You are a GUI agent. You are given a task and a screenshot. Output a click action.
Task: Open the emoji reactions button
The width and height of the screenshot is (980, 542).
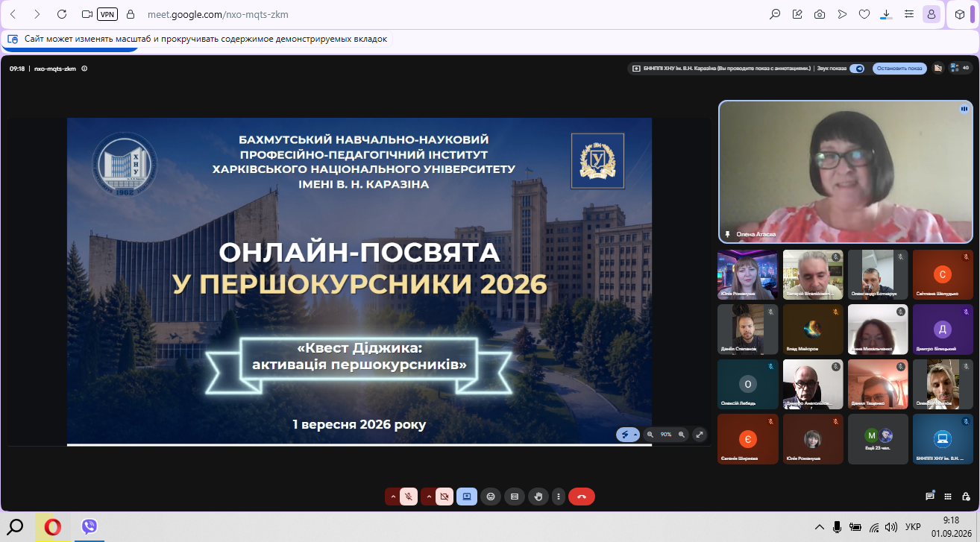pyautogui.click(x=490, y=496)
